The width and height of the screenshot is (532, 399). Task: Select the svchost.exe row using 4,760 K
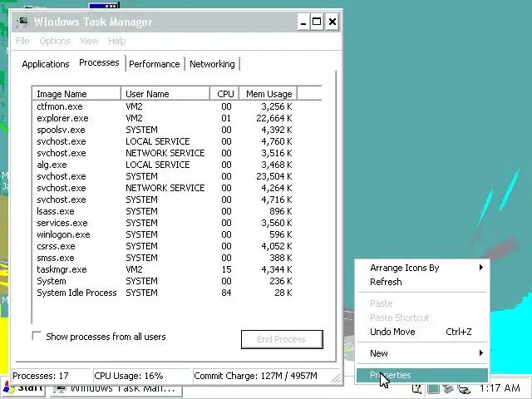tap(165, 141)
